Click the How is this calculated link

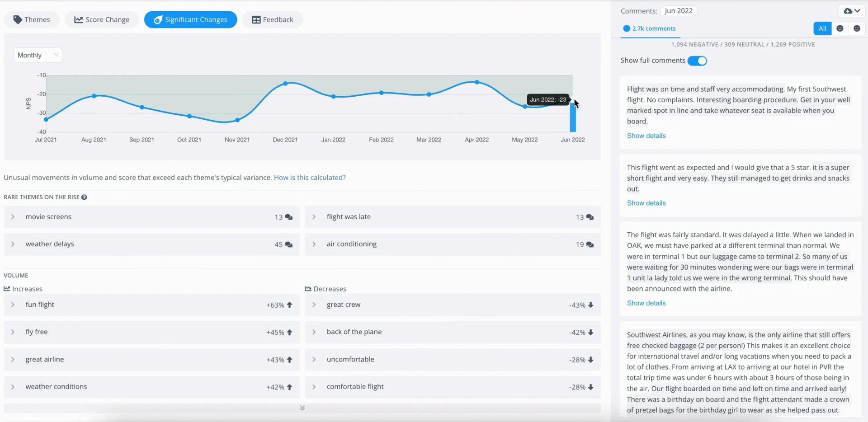[310, 178]
